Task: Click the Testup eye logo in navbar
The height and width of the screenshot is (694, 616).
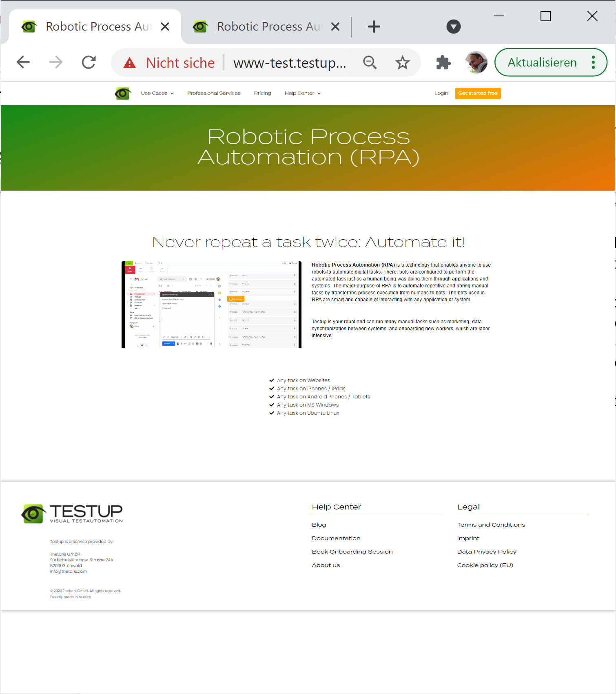Action: tap(123, 93)
